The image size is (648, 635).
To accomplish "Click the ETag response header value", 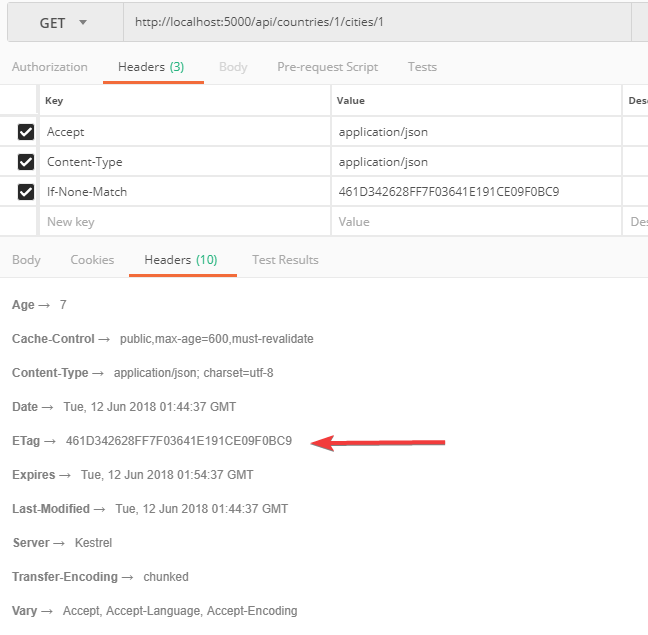I will (x=179, y=441).
